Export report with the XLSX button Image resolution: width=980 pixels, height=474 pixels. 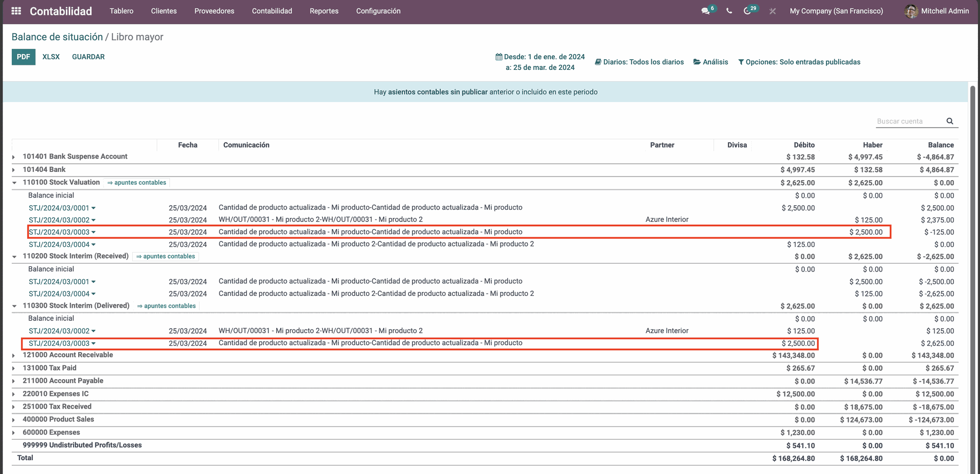[x=51, y=57]
